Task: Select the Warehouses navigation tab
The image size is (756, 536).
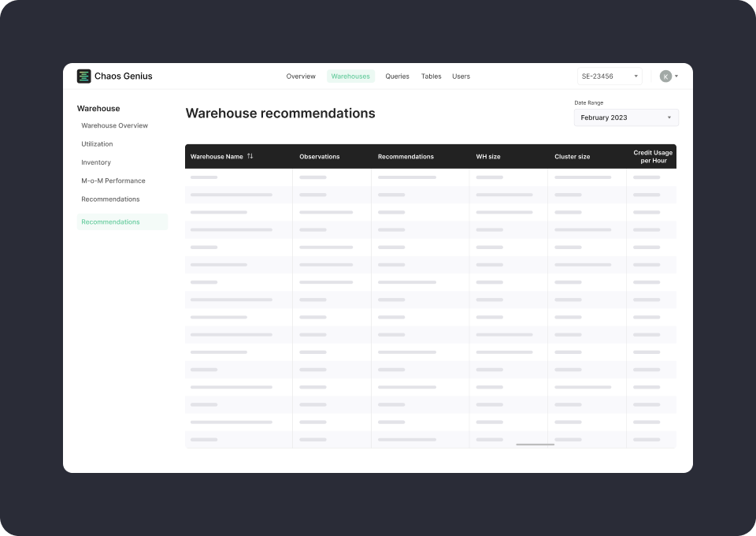Action: [x=350, y=76]
